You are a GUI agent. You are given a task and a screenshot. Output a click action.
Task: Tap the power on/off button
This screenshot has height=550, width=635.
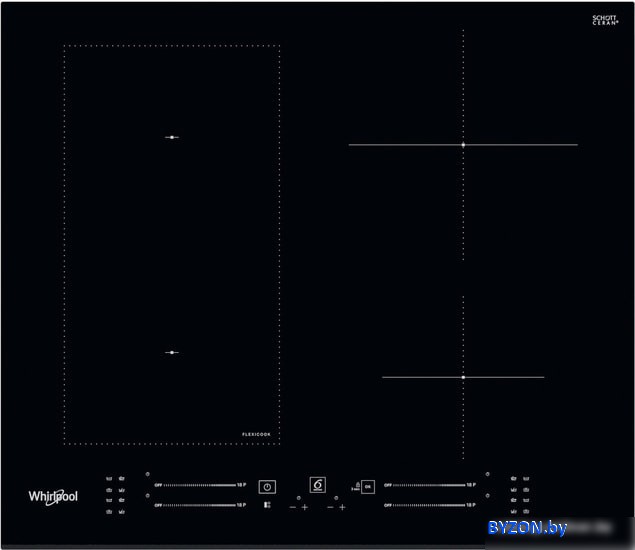[x=267, y=487]
